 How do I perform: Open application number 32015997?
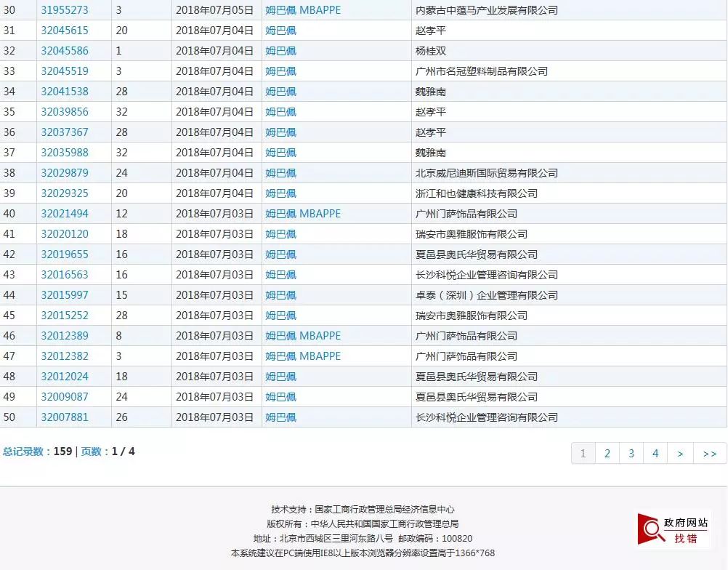[x=65, y=295]
